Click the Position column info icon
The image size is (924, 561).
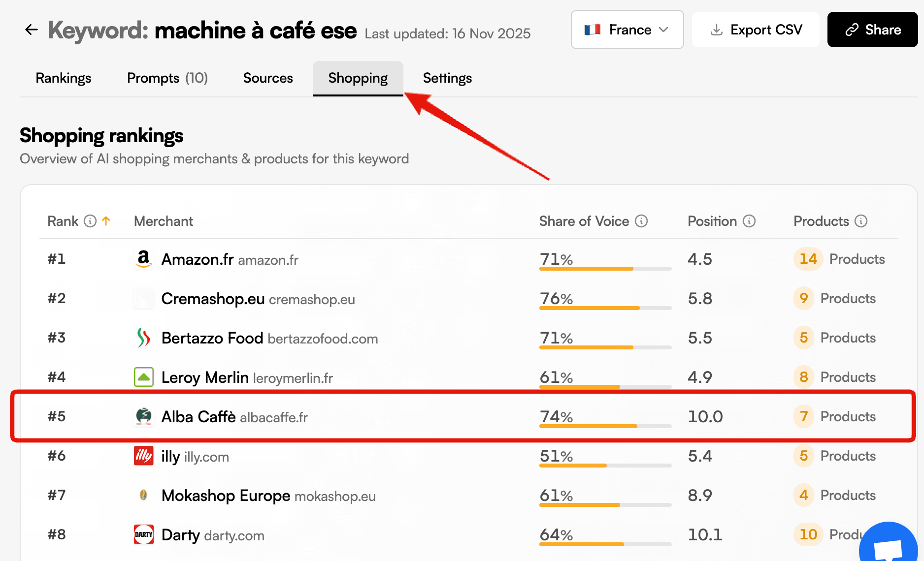point(749,221)
